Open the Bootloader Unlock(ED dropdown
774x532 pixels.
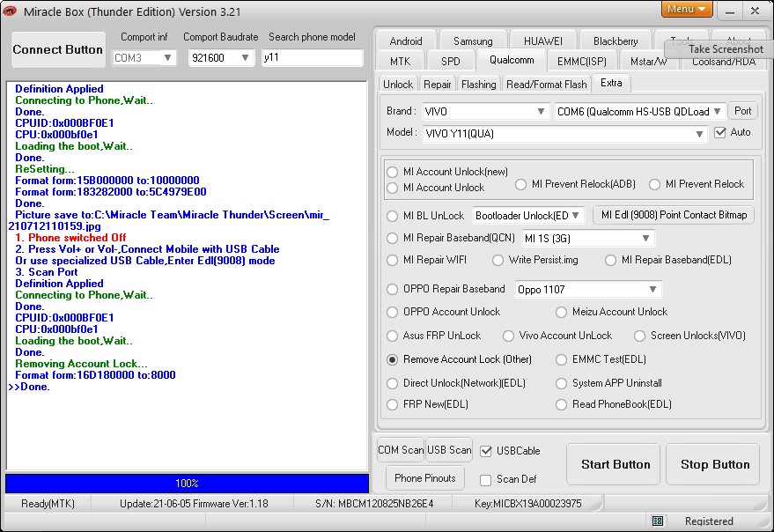pyautogui.click(x=576, y=216)
